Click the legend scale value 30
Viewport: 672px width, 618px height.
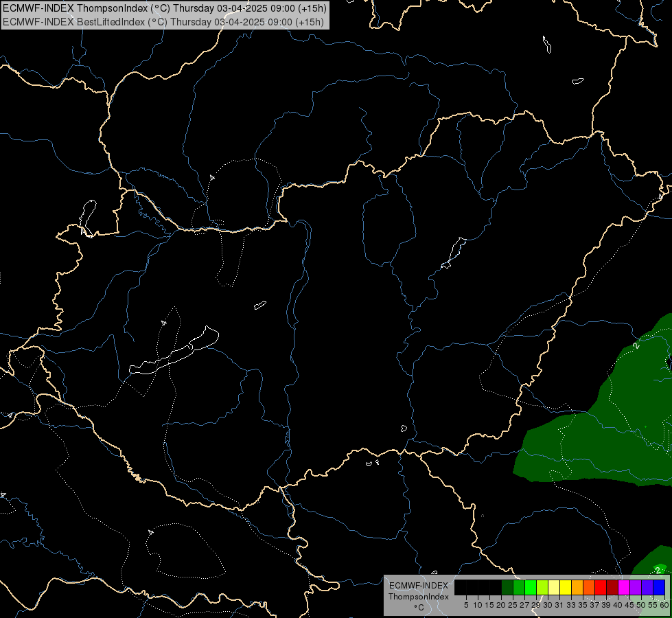point(548,605)
